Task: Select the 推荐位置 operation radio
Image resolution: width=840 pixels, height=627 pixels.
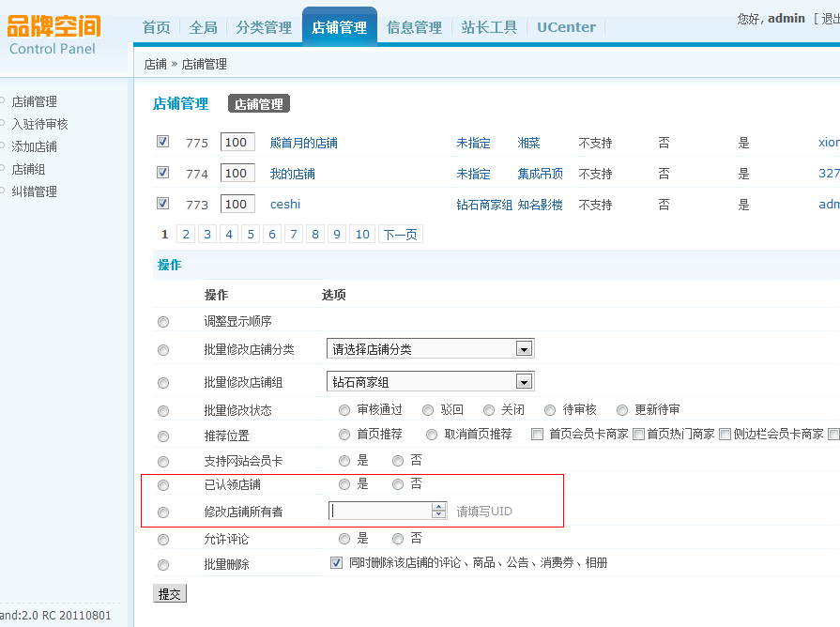Action: point(163,436)
